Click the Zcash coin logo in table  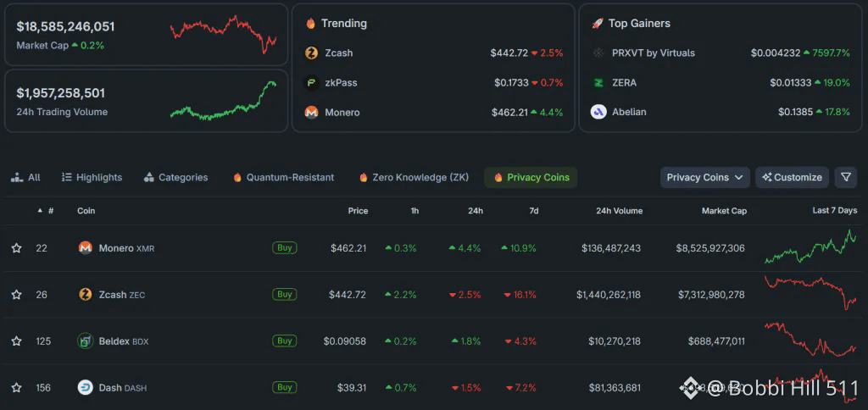pyautogui.click(x=85, y=295)
